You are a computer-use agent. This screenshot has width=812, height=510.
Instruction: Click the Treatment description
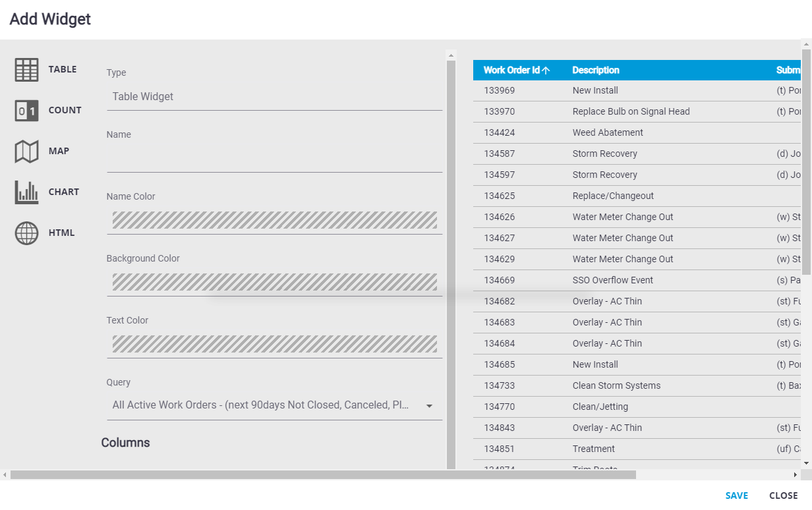pos(593,449)
